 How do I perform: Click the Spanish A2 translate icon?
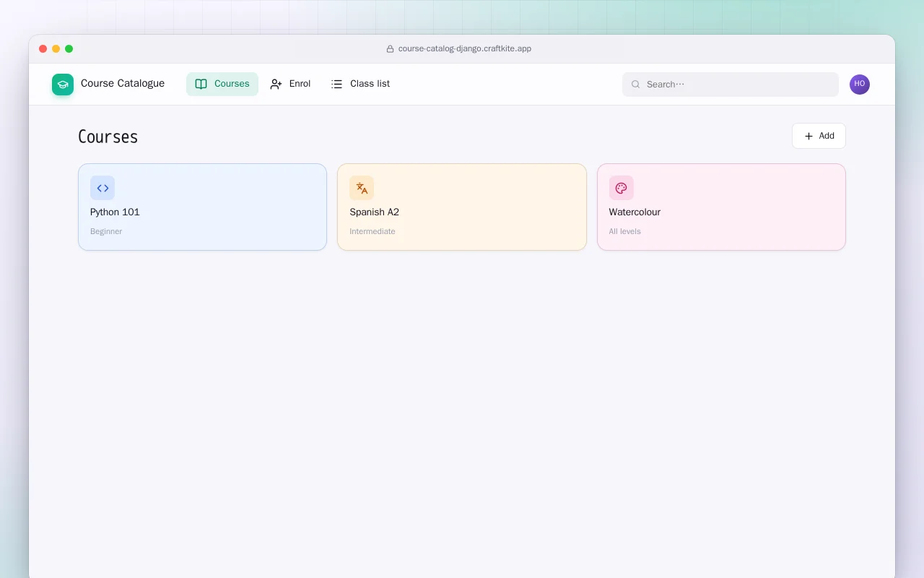(x=362, y=188)
